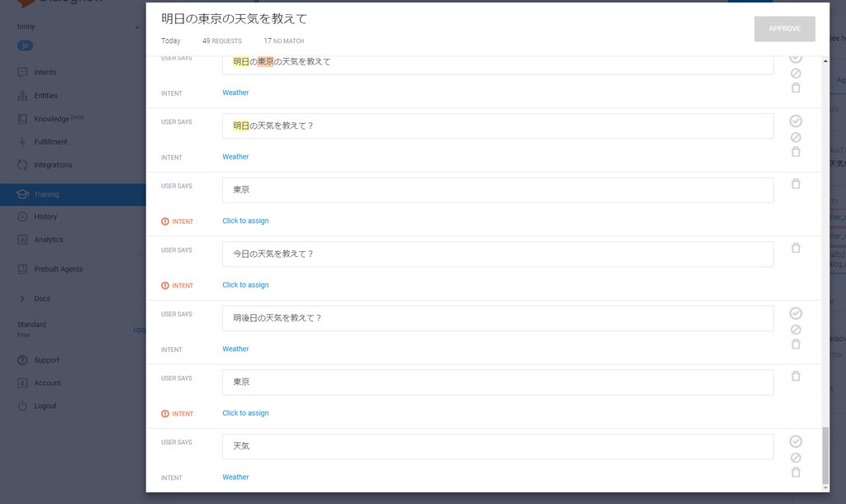The image size is (846, 504).
Task: Open Support page
Action: [47, 360]
